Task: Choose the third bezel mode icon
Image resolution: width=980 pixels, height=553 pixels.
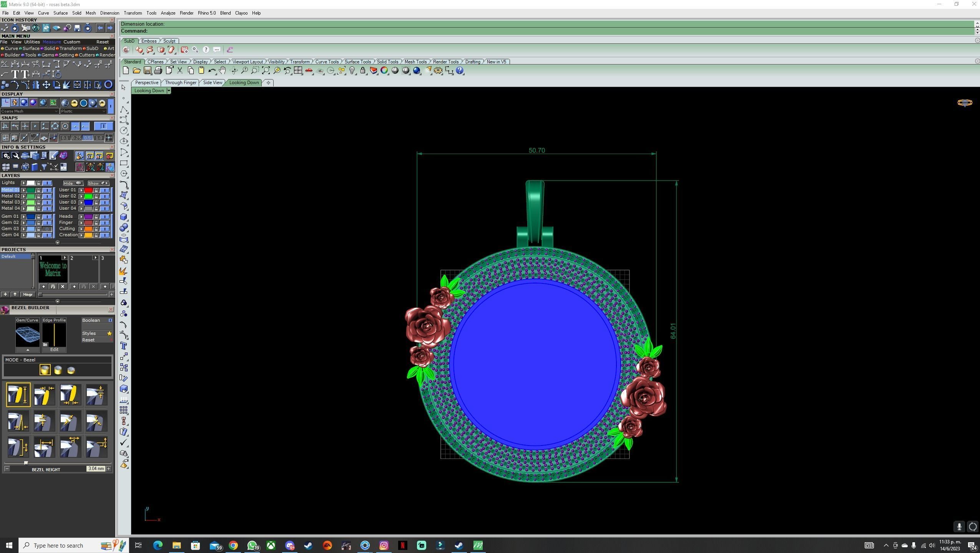Action: (x=71, y=370)
